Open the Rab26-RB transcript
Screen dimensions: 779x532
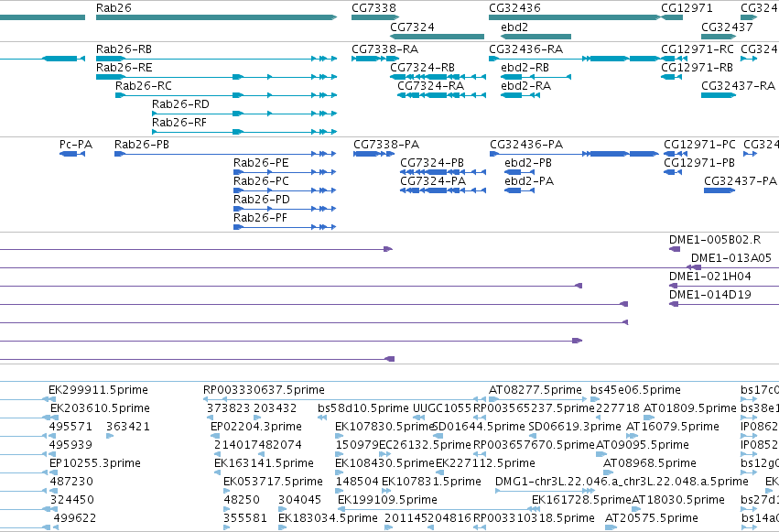click(216, 59)
